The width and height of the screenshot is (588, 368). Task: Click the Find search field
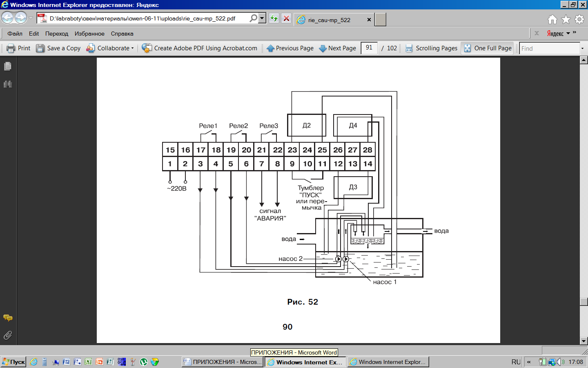[549, 48]
